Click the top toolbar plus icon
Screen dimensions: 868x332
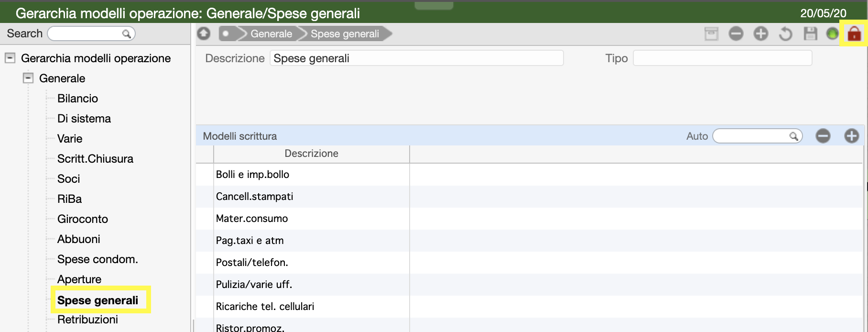(760, 34)
